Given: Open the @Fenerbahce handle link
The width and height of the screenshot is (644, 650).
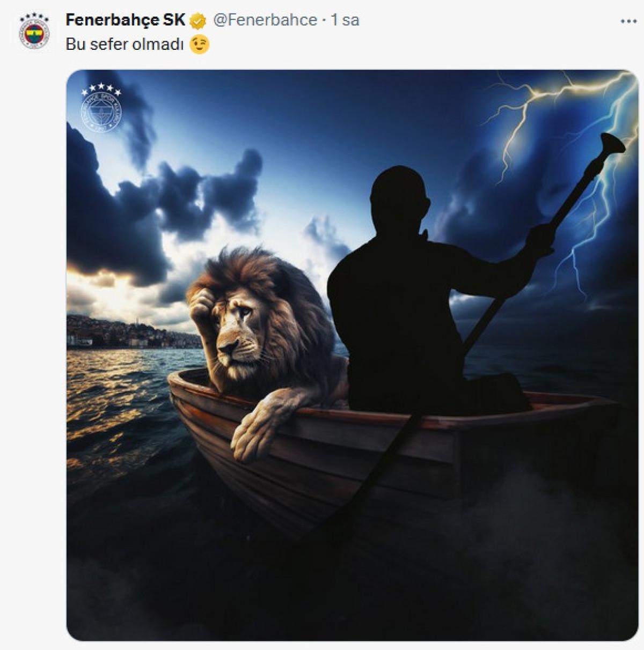Looking at the screenshot, I should (265, 20).
